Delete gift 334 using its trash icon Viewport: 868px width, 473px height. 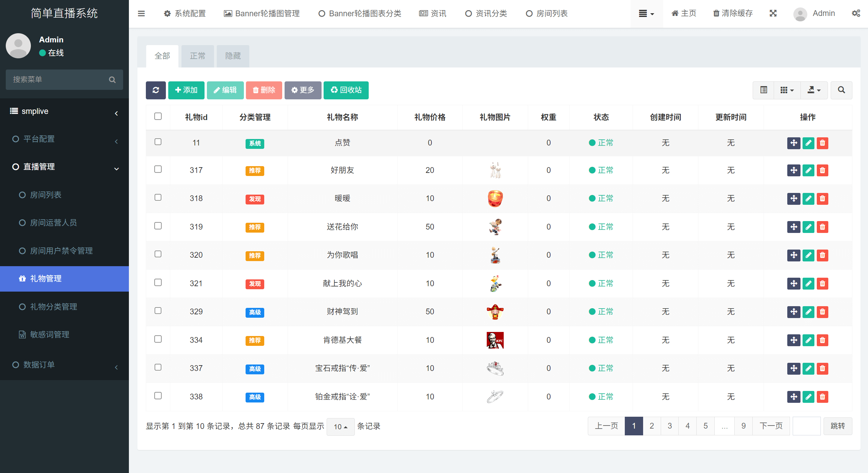(823, 340)
